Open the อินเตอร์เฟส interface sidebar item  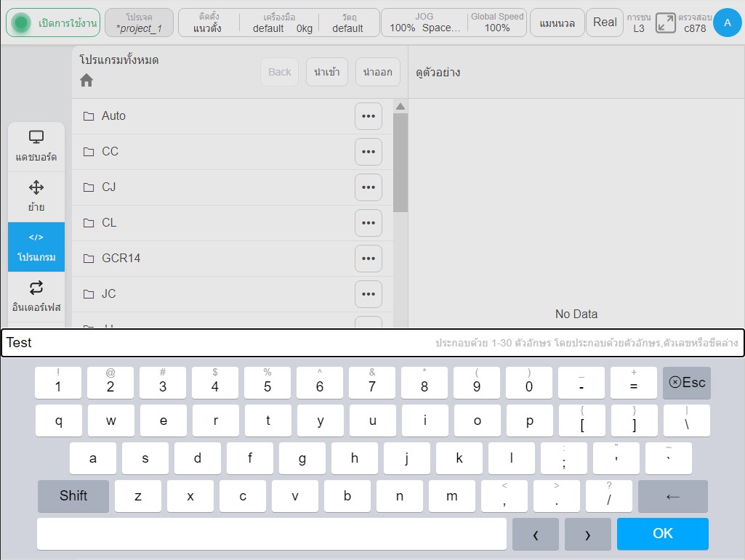click(x=36, y=297)
